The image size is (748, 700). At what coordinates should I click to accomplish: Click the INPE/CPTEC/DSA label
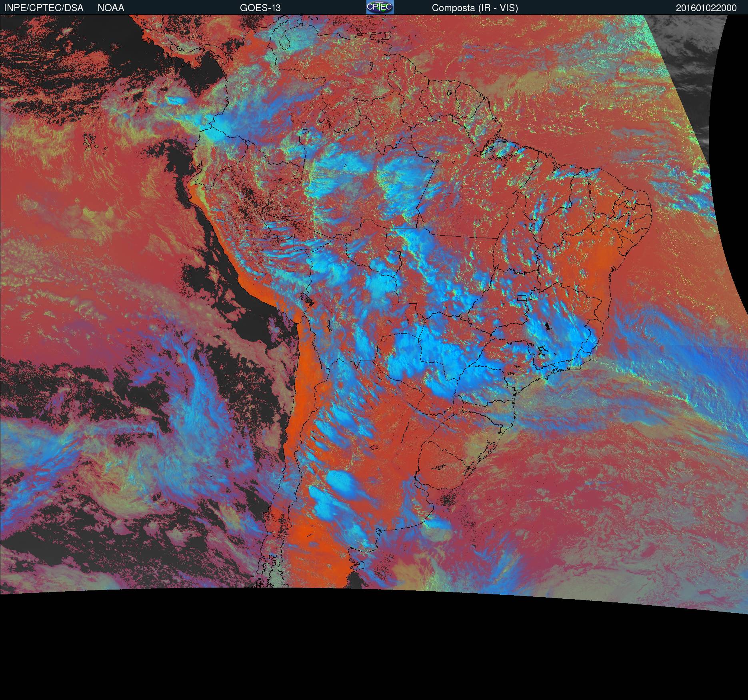(44, 8)
